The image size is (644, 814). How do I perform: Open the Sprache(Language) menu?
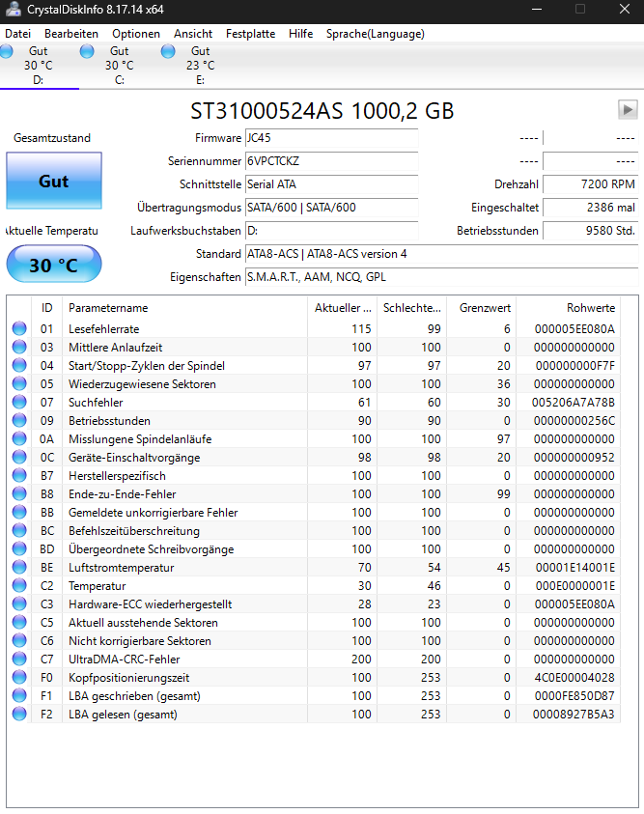tap(376, 34)
